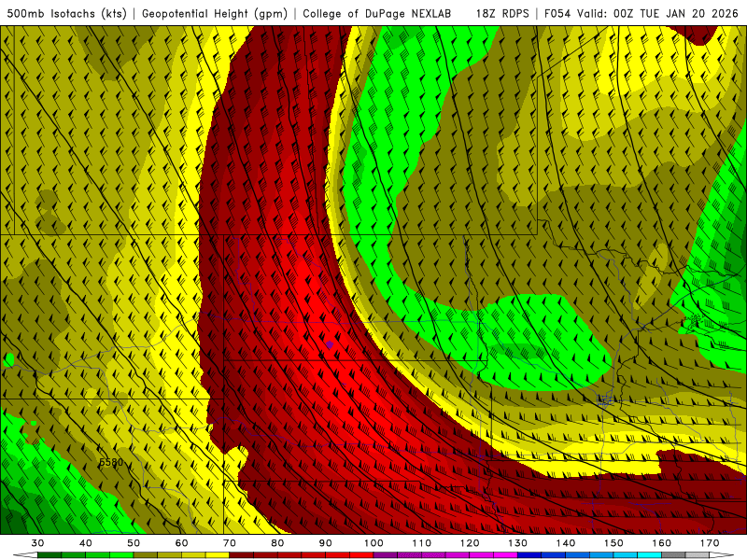Image resolution: width=747 pixels, height=560 pixels.
Task: Click the '18Z RDPS' model run text
Action: coord(502,13)
